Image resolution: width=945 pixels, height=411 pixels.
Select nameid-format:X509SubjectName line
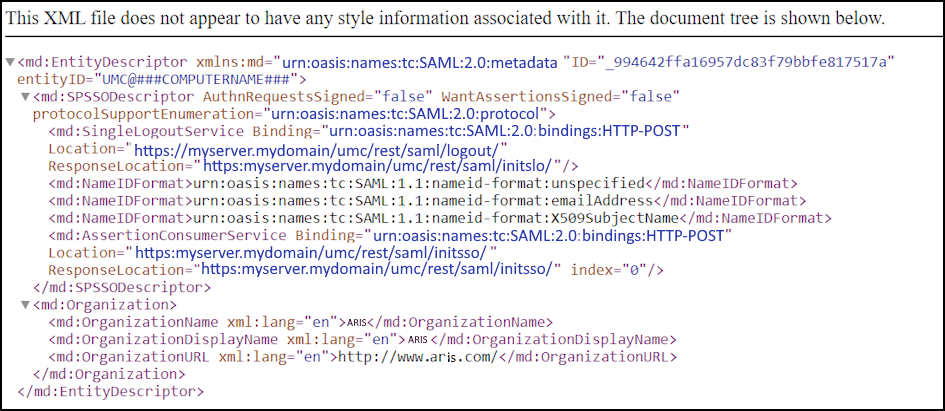[440, 218]
